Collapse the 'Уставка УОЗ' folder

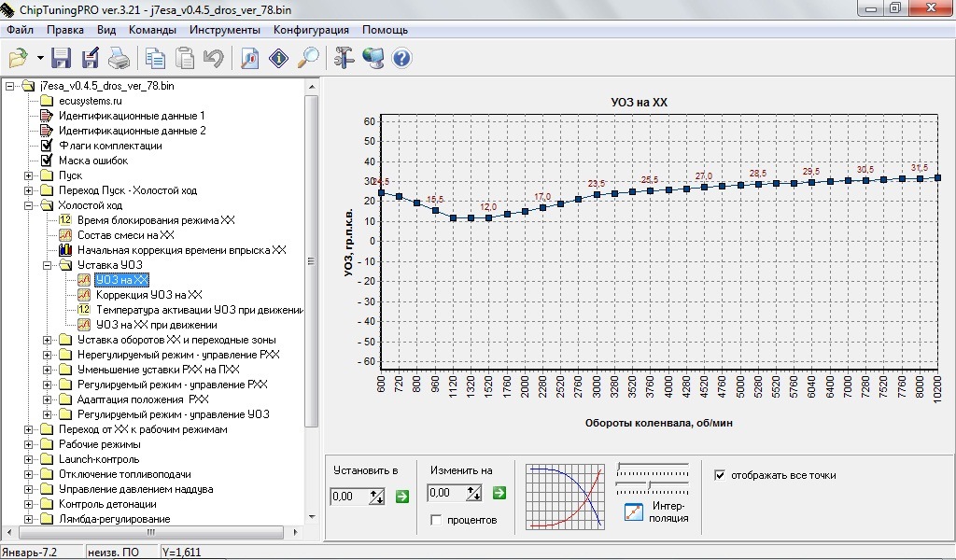tap(47, 265)
